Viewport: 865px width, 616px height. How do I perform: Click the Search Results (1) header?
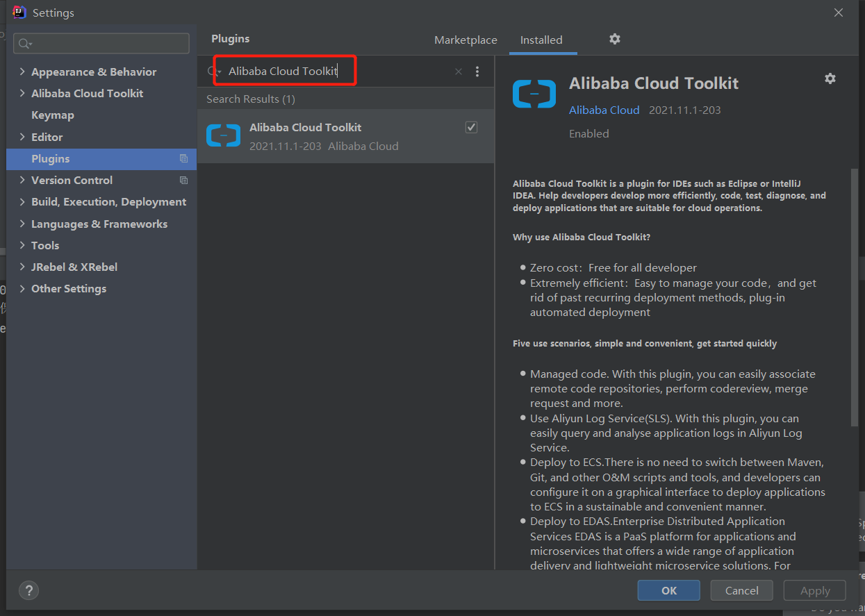pyautogui.click(x=251, y=99)
